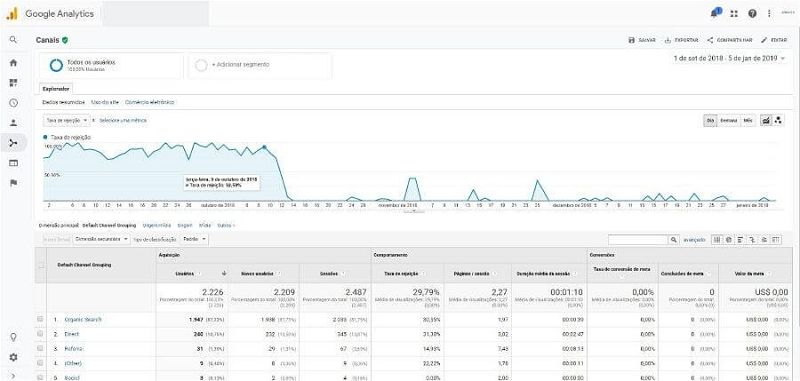800x381 pixels.
Task: Open Realtime reports clock icon
Action: 13,103
